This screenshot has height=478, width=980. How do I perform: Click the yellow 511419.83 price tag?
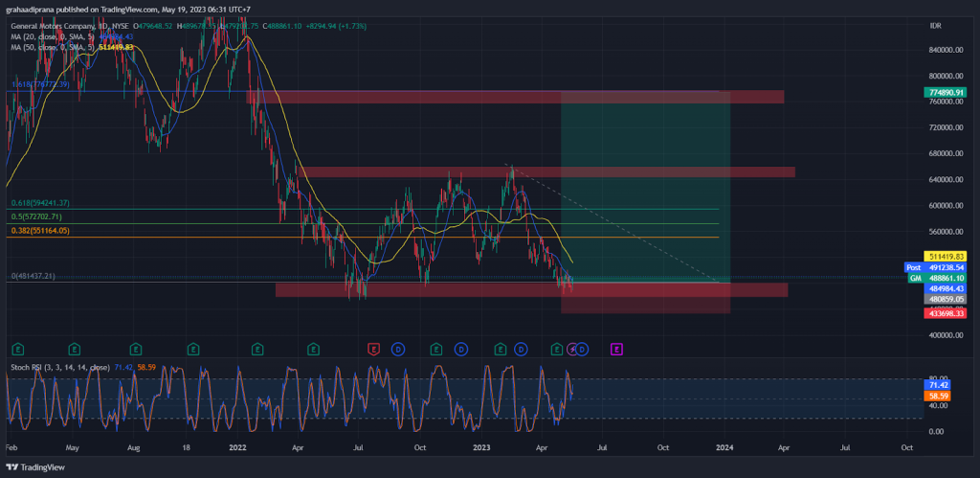tap(945, 257)
